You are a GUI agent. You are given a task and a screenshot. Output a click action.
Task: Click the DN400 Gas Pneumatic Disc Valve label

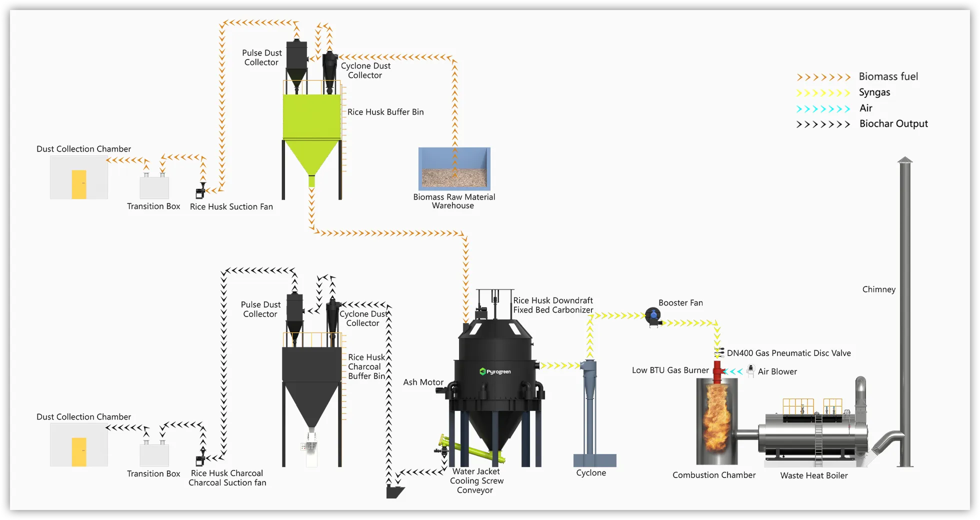pos(788,353)
